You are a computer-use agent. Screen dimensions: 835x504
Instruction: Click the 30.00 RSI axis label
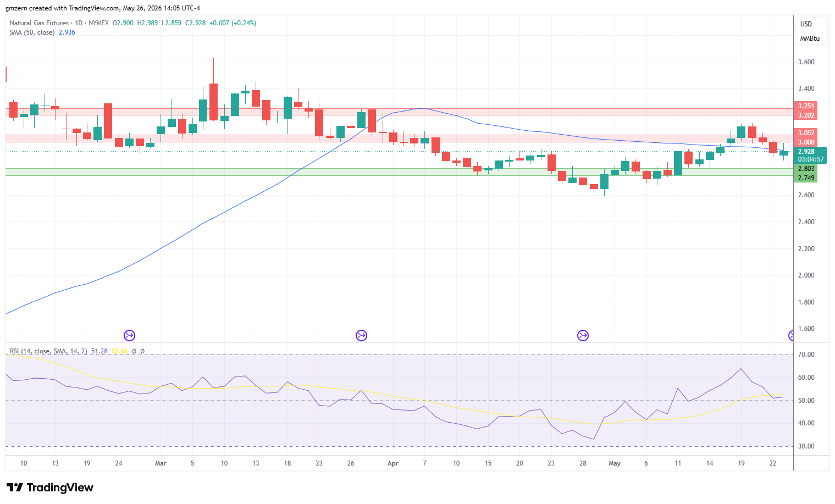[x=806, y=446]
